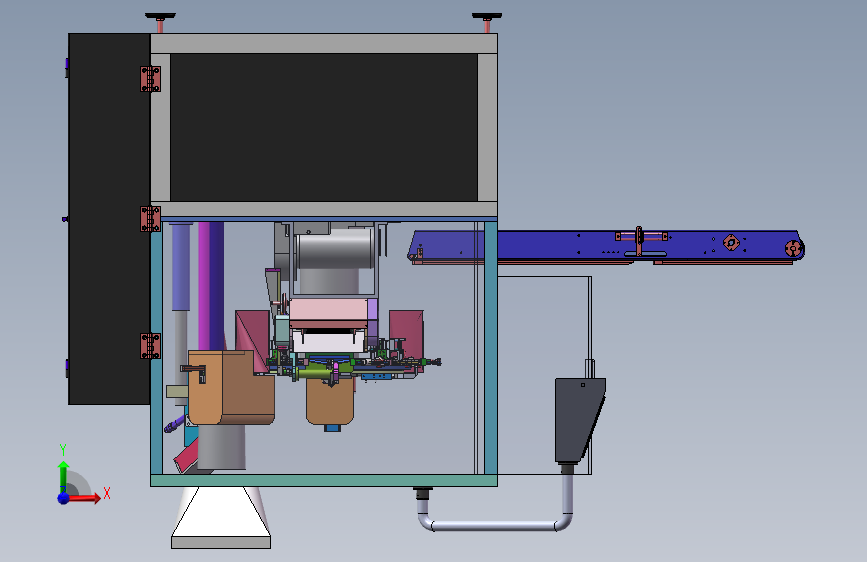The width and height of the screenshot is (867, 562).
Task: Select the top red door hinge
Action: coord(150,79)
